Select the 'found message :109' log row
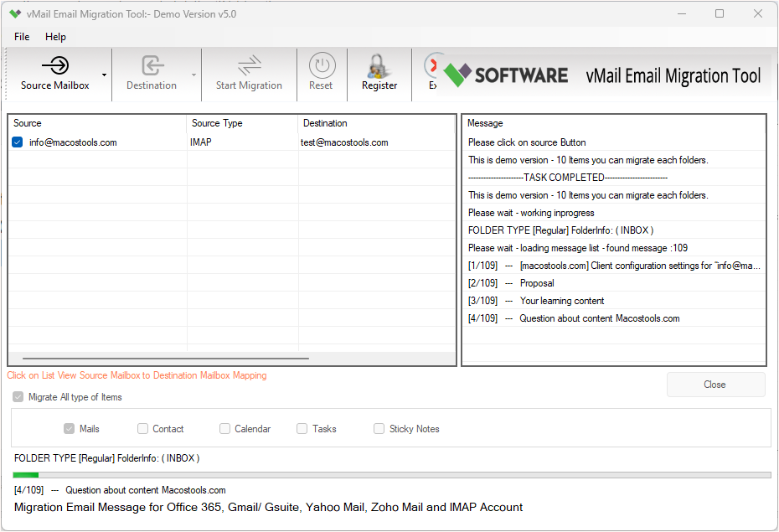Viewport: 779px width, 532px height. coord(615,248)
